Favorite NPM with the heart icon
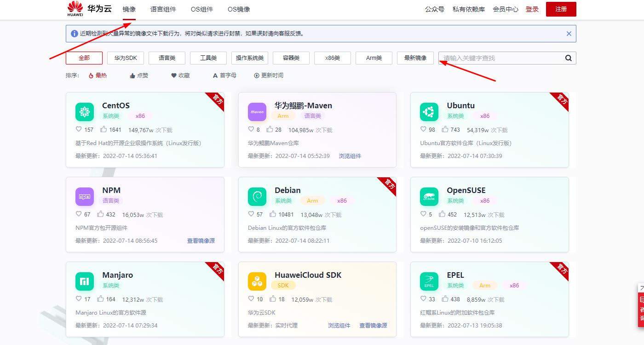Screen dimensions: 644x345 point(79,214)
